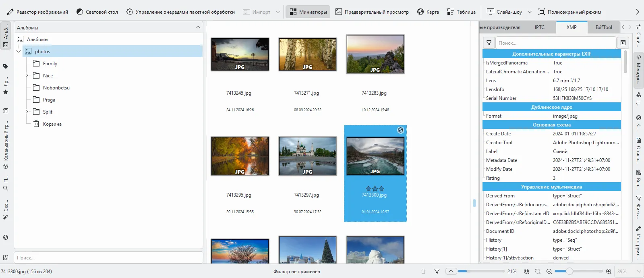This screenshot has height=278, width=644.
Task: Select thumbnail 7413295.jpg
Action: pos(240,156)
